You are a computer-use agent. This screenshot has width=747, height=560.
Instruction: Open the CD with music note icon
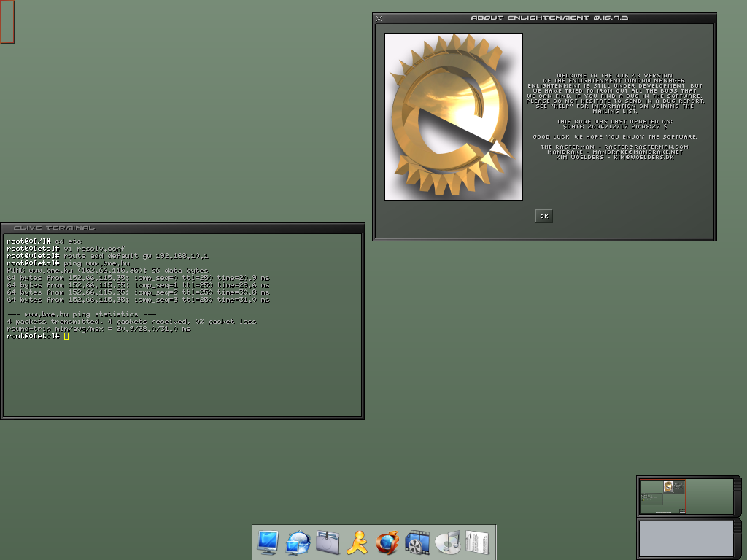447,542
